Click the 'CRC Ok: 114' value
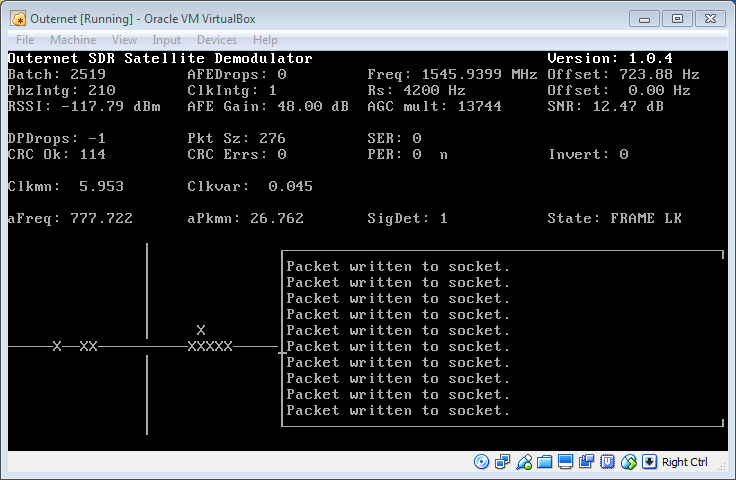Image resolution: width=736 pixels, height=480 pixels. 57,154
